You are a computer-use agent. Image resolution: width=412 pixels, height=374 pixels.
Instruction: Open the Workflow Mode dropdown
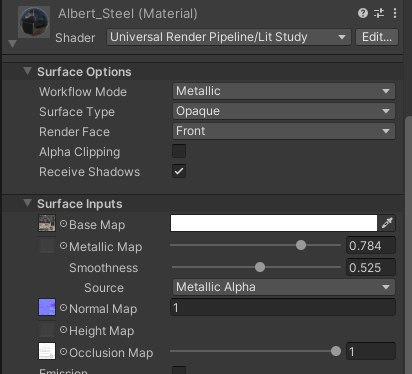click(x=284, y=91)
